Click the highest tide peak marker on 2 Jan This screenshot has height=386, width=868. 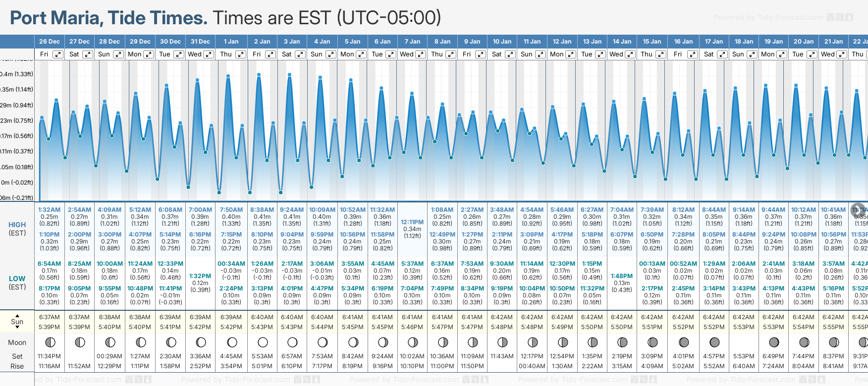coord(259,75)
